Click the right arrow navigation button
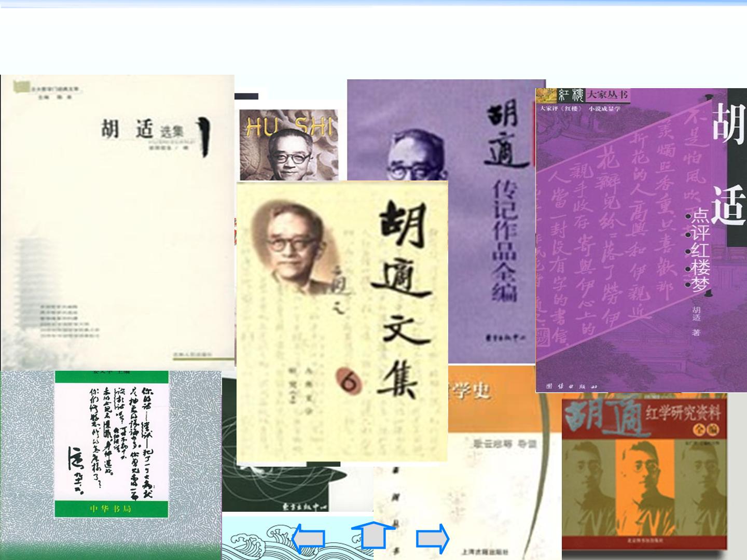 (433, 539)
